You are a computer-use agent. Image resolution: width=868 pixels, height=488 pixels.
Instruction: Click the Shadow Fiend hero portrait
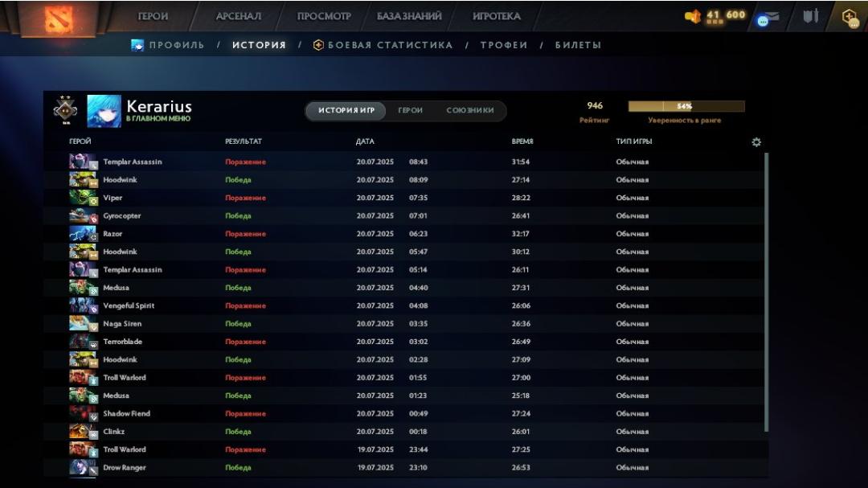[83, 414]
